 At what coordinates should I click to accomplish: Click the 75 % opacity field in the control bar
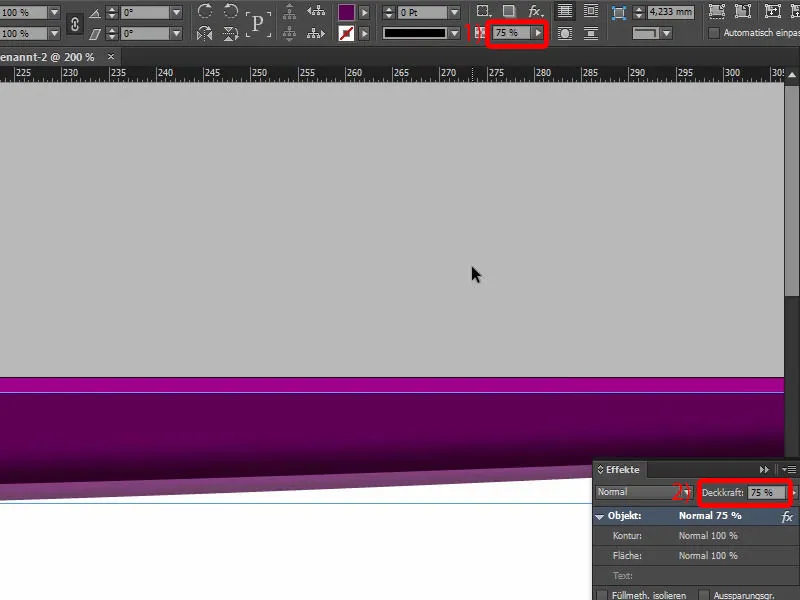click(511, 33)
